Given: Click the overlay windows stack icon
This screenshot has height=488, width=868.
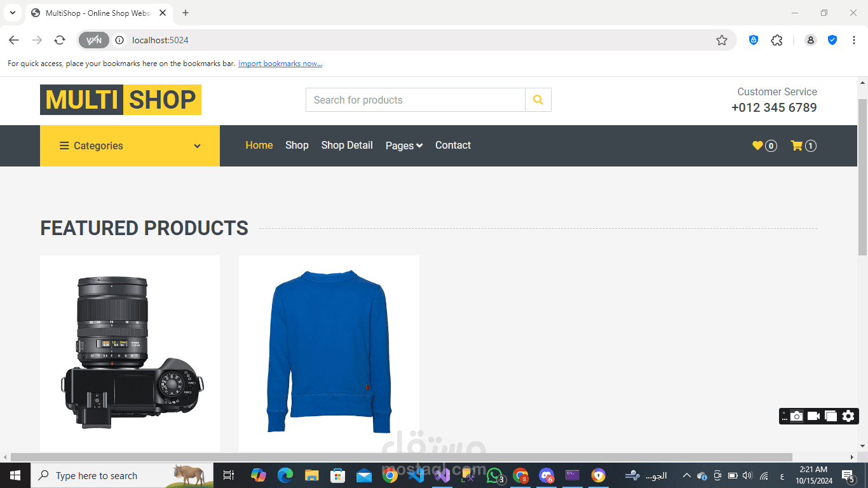Looking at the screenshot, I should pyautogui.click(x=831, y=416).
